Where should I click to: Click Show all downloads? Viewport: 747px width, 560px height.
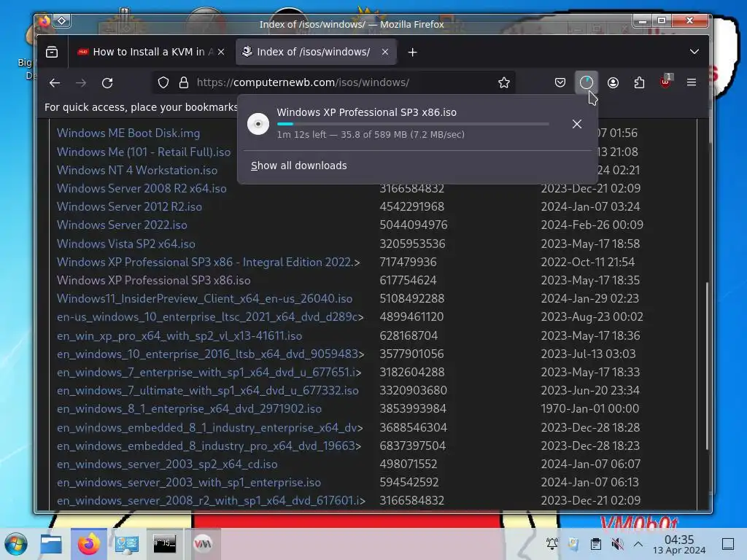[298, 166]
